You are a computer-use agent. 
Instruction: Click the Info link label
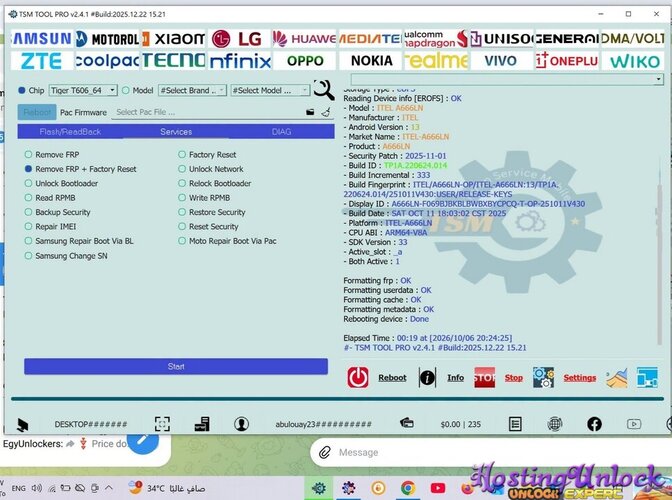[x=456, y=377]
